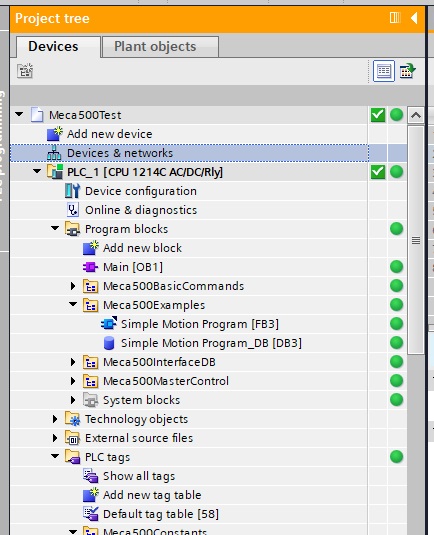Click the Program blocks folder icon
Screen dimensions: 434x535
coord(72,229)
